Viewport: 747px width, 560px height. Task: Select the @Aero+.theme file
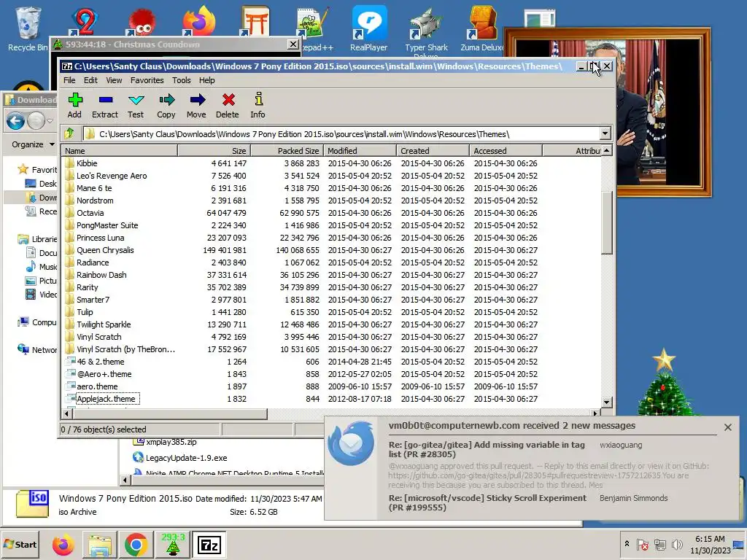[104, 374]
